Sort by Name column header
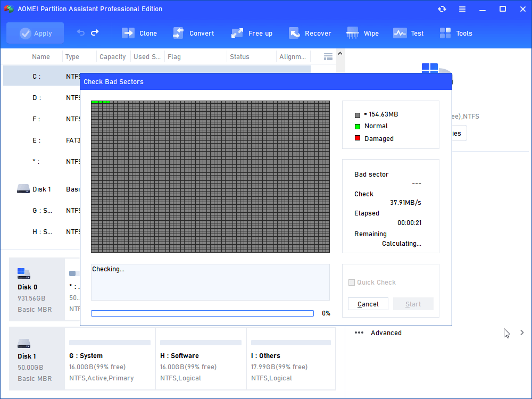Screen dimensions: 532x399 41,57
